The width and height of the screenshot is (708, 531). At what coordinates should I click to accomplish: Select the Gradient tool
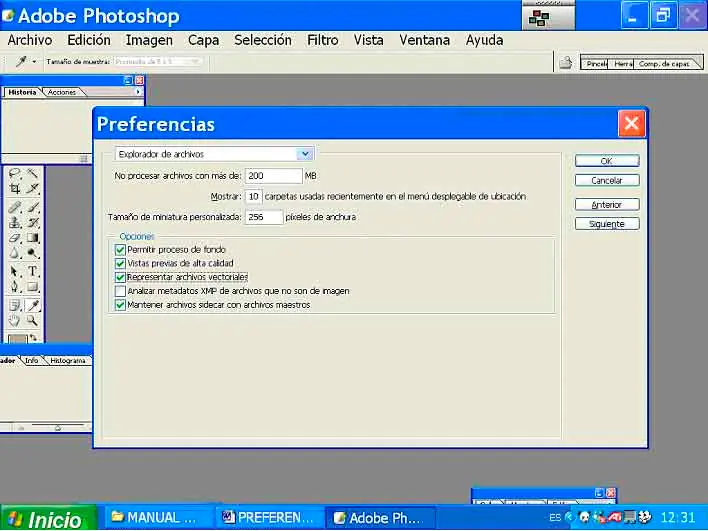(32, 238)
